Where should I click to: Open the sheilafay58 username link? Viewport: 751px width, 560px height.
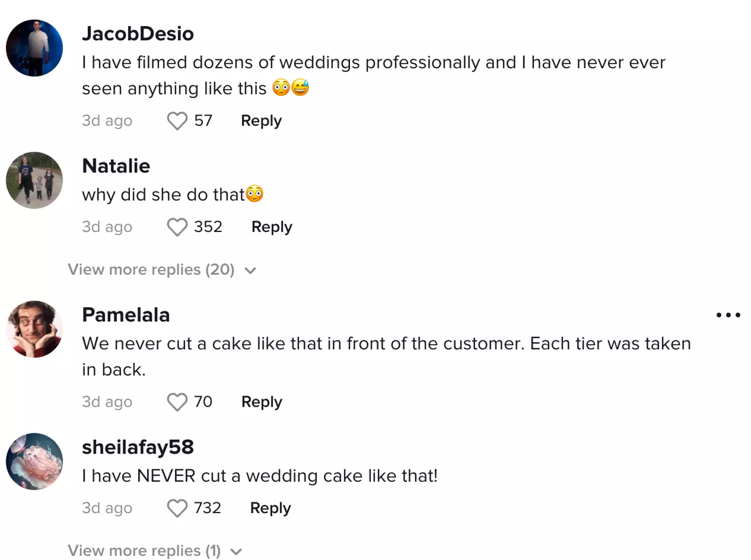(x=138, y=447)
